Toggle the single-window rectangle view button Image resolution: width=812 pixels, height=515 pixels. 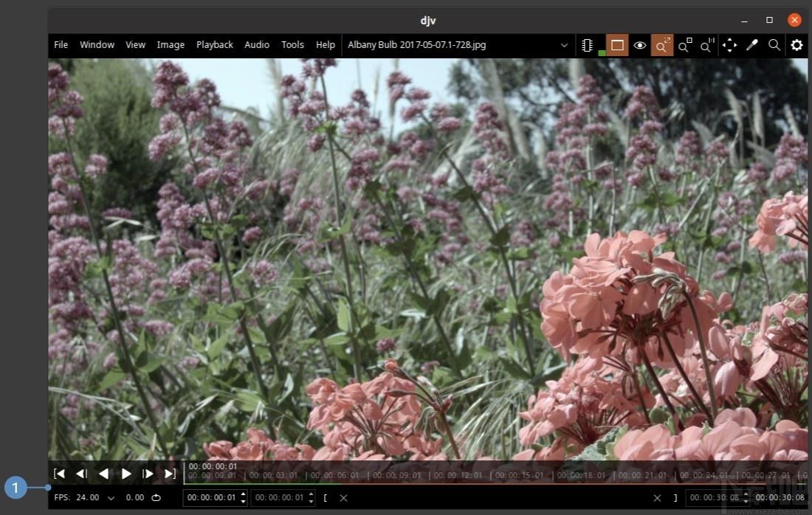(617, 45)
